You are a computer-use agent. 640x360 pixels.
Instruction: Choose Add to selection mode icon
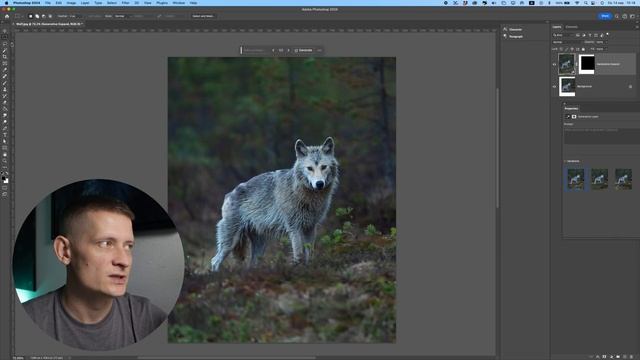click(37, 16)
